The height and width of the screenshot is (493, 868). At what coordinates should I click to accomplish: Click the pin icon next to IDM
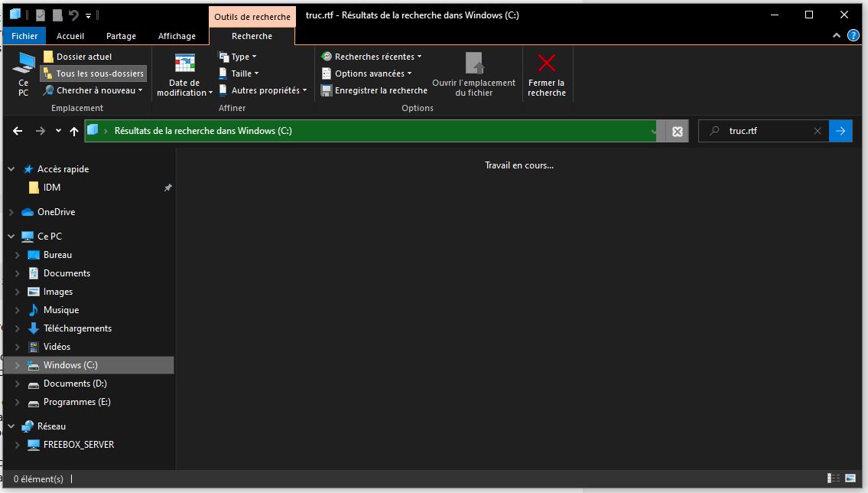pyautogui.click(x=167, y=188)
